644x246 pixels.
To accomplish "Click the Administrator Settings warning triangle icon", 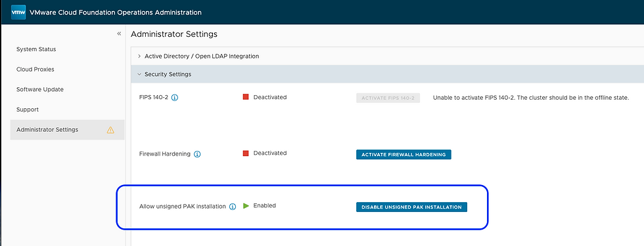I will click(x=110, y=130).
